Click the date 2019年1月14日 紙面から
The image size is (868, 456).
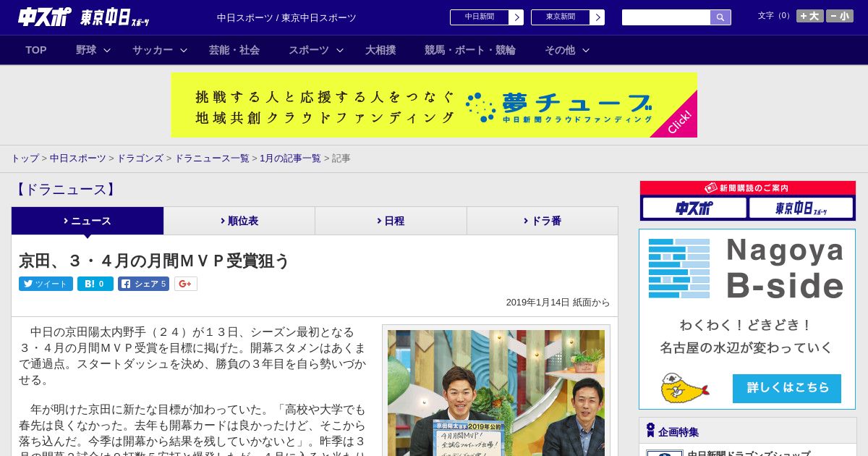click(x=558, y=303)
